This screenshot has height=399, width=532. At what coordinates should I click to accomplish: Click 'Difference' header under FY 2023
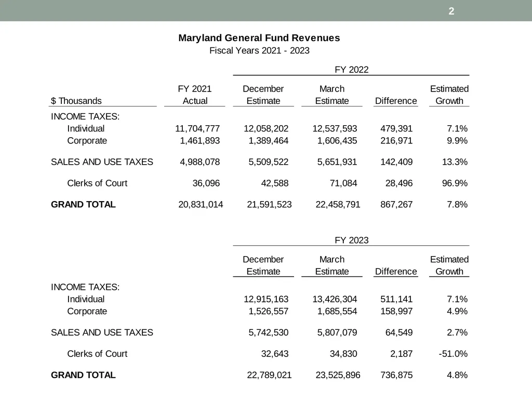(396, 271)
